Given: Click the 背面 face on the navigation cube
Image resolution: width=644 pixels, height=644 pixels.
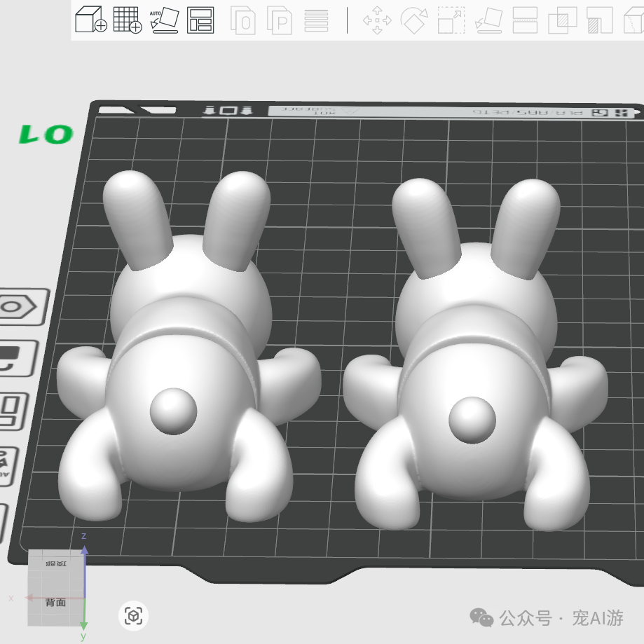Looking at the screenshot, I should pos(55,601).
